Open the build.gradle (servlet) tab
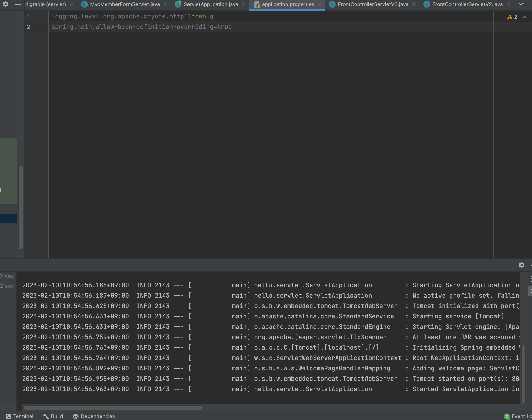Viewport: 532px width, 420px height. click(46, 4)
